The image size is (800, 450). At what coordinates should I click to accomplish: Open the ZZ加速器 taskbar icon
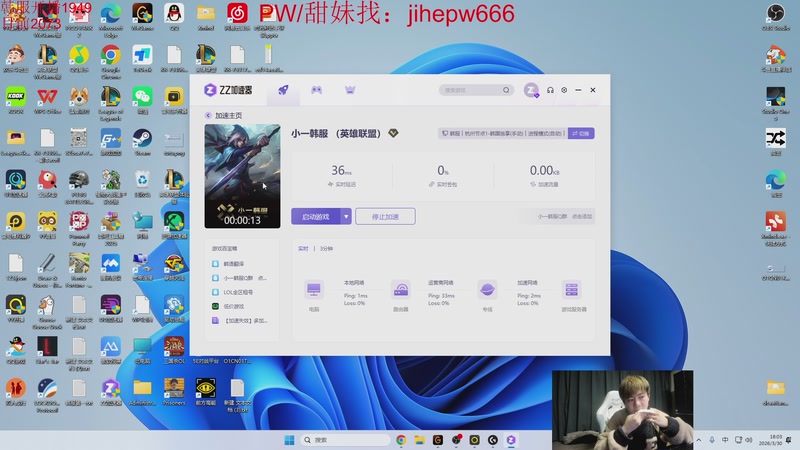(x=511, y=440)
